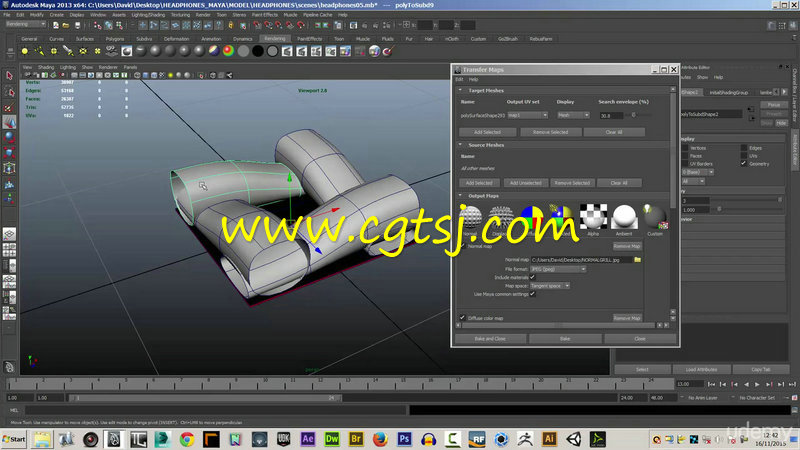This screenshot has height=450, width=800.
Task: Click the MEL command line input
Action: tap(216, 410)
